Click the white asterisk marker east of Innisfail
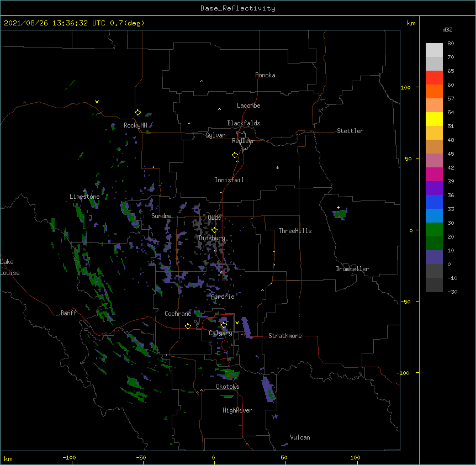Image resolution: width=476 pixels, height=465 pixels. coord(277,167)
